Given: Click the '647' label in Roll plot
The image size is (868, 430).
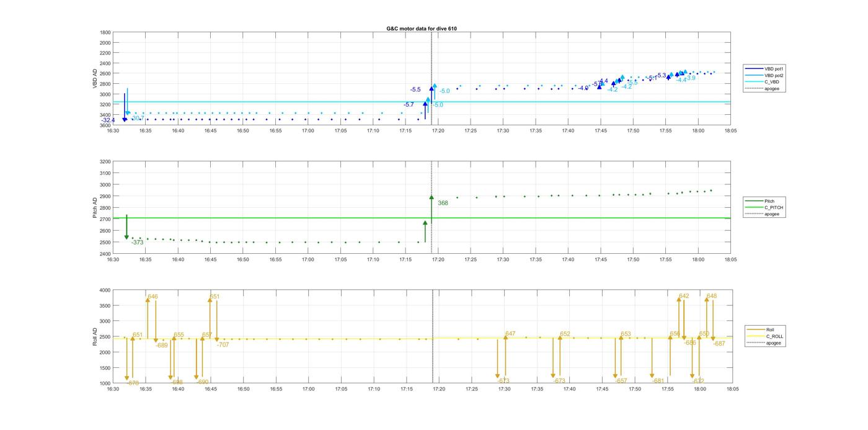Looking at the screenshot, I should point(510,334).
